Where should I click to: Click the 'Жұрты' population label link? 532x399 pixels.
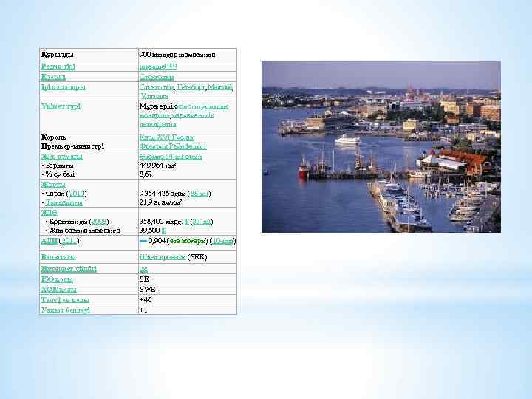(x=53, y=185)
